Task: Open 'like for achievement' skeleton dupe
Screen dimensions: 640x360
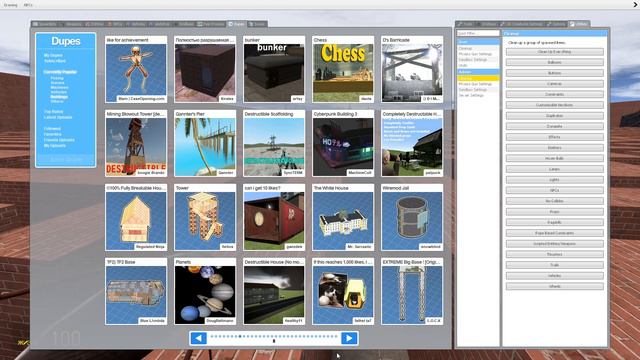Action: (136, 69)
